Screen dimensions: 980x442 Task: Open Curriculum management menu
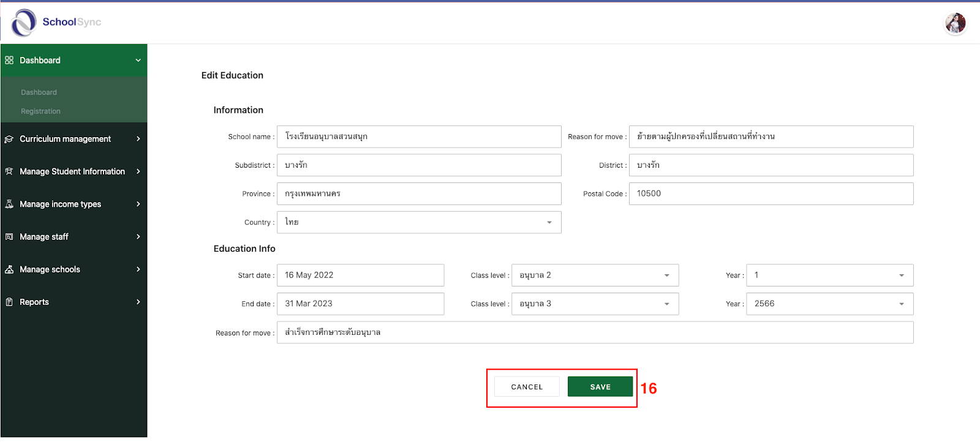tap(73, 139)
